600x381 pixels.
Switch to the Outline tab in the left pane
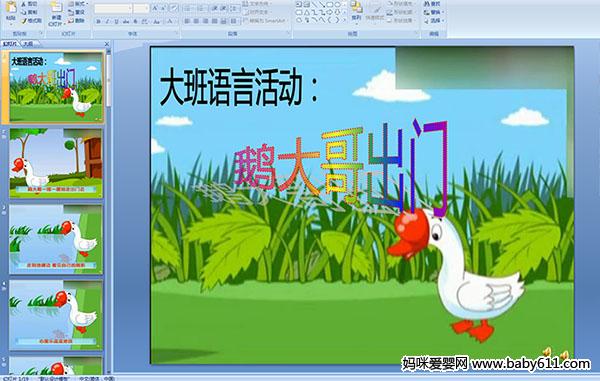[28, 44]
